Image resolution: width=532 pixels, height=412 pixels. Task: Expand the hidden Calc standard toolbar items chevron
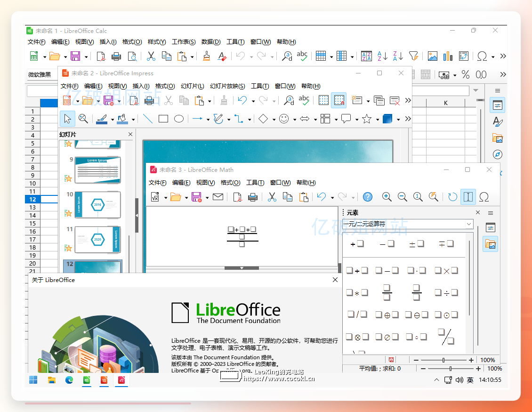click(x=503, y=56)
